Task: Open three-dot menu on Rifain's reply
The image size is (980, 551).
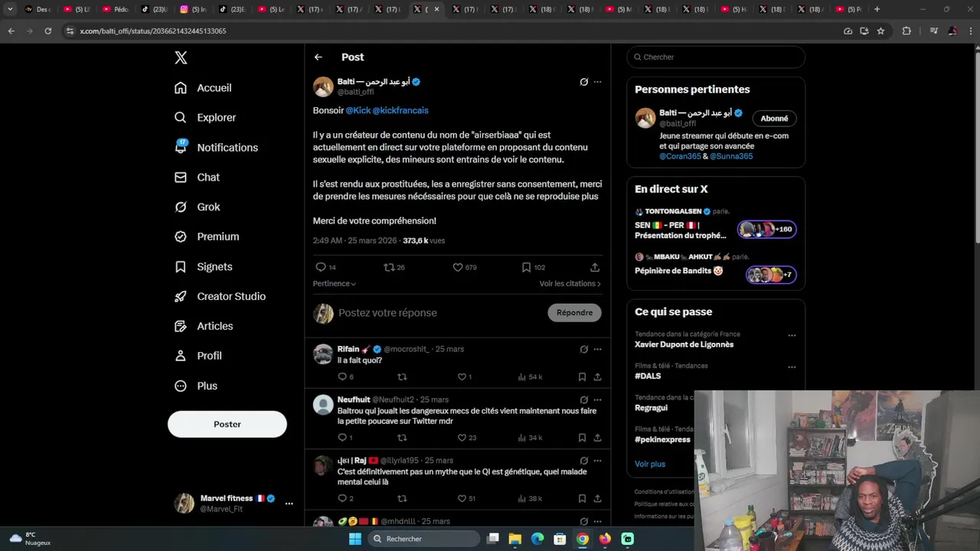Action: click(x=597, y=349)
